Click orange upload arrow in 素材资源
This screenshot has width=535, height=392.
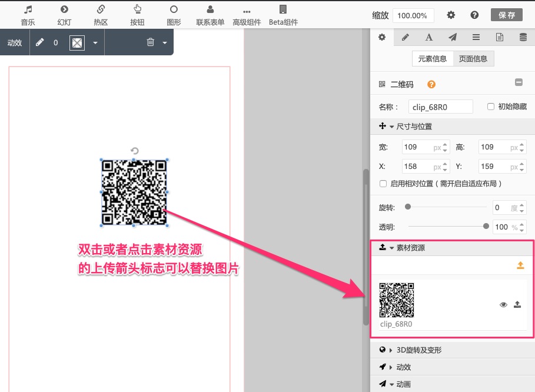tap(520, 265)
